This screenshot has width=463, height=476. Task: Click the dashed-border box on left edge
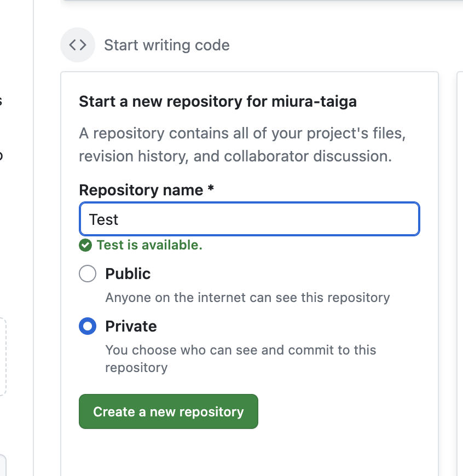coord(3,357)
